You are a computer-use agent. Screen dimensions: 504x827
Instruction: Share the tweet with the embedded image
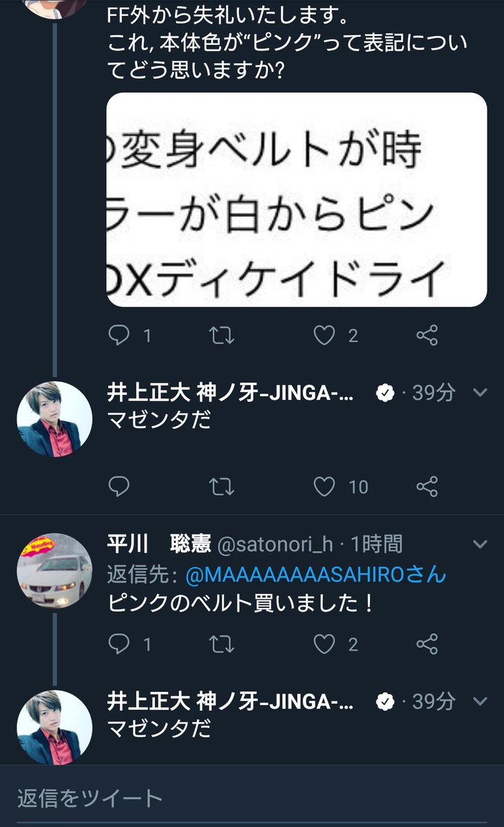point(428,336)
